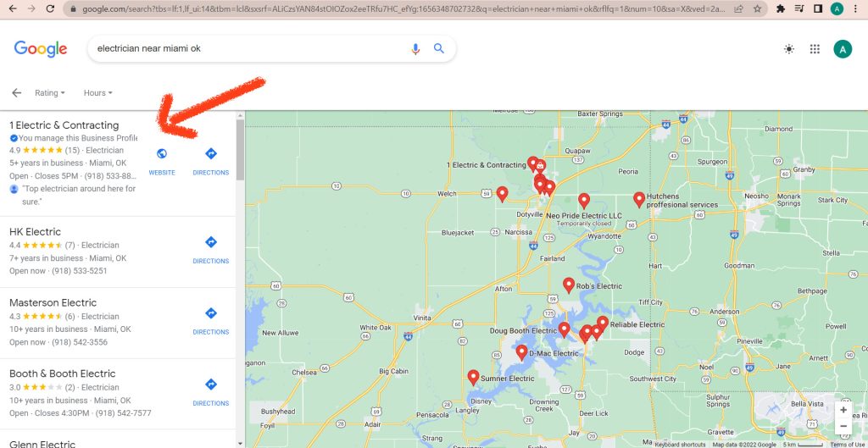The width and height of the screenshot is (868, 448).
Task: Open Google account avatar
Action: (x=843, y=49)
